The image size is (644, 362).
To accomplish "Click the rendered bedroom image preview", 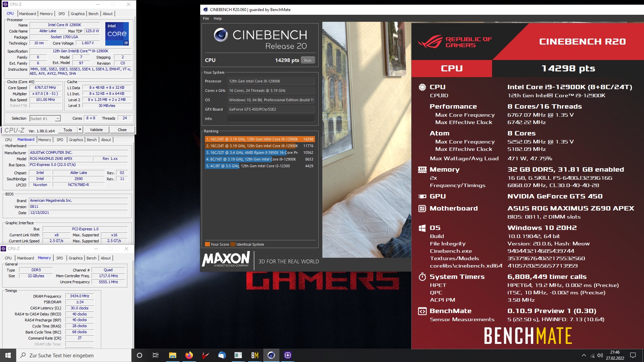I will point(367,140).
